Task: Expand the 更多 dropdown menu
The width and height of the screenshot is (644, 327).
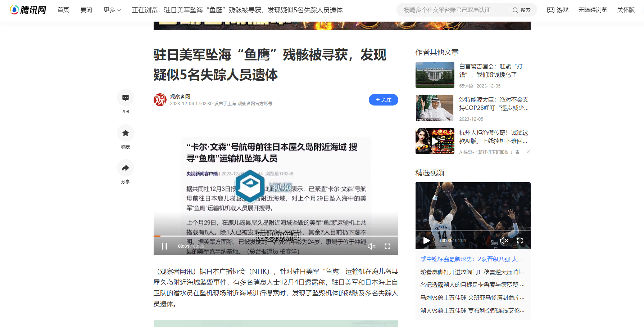Action: pyautogui.click(x=112, y=10)
